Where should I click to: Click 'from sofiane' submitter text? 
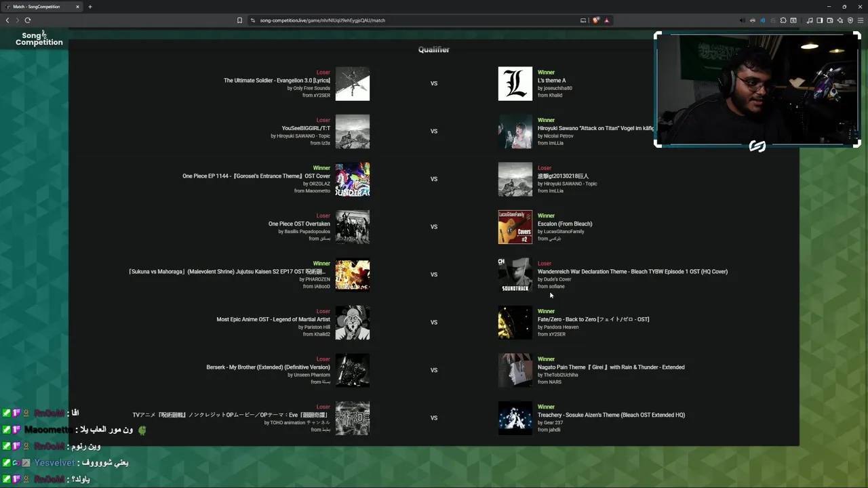pyautogui.click(x=551, y=287)
